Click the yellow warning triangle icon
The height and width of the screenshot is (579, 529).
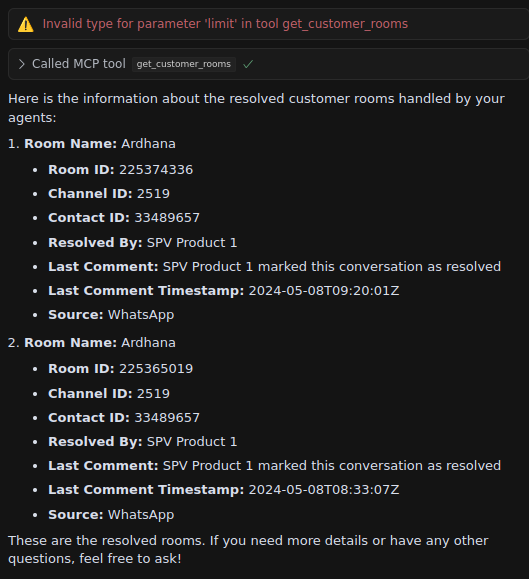click(26, 24)
